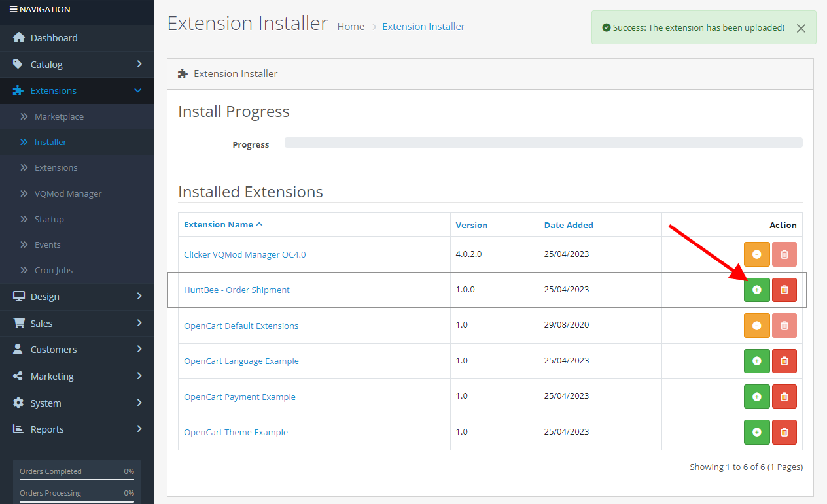Sort table by Date Added column
Screen dimensions: 827x504
(569, 225)
